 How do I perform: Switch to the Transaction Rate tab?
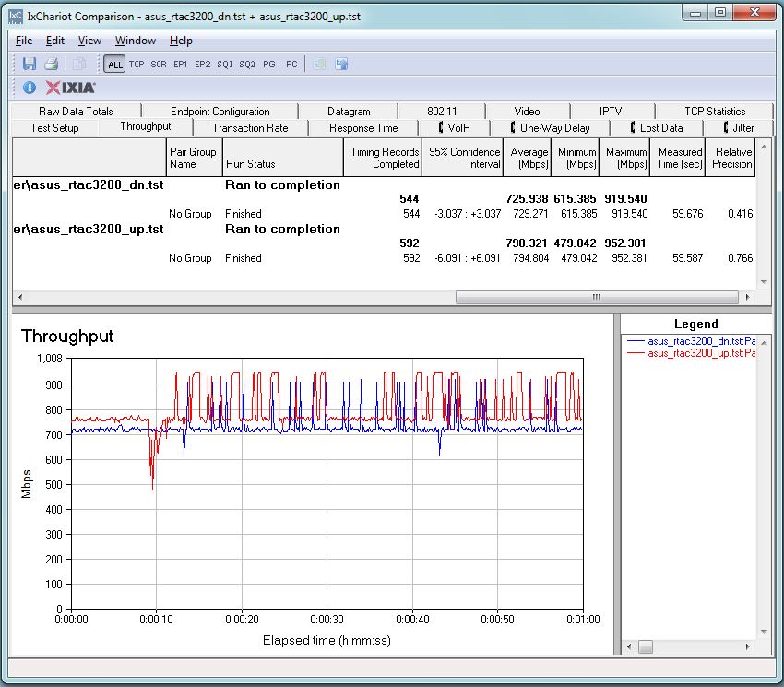click(251, 128)
